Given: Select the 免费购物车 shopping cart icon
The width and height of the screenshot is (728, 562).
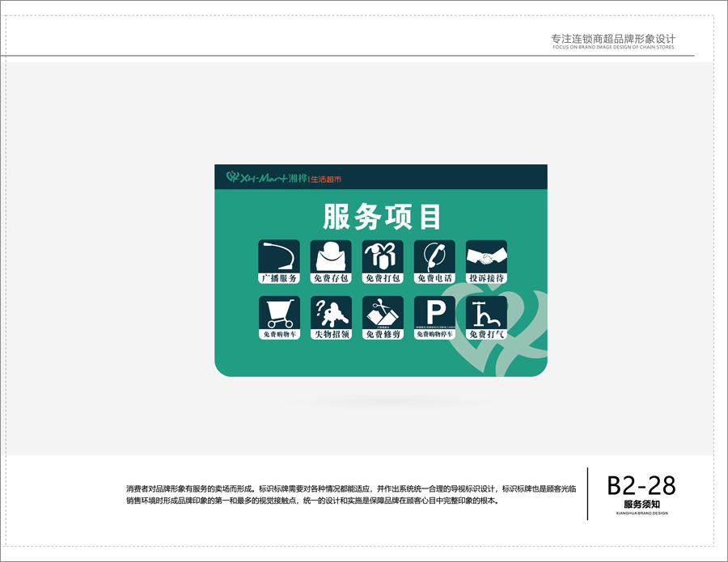Looking at the screenshot, I should click(279, 318).
